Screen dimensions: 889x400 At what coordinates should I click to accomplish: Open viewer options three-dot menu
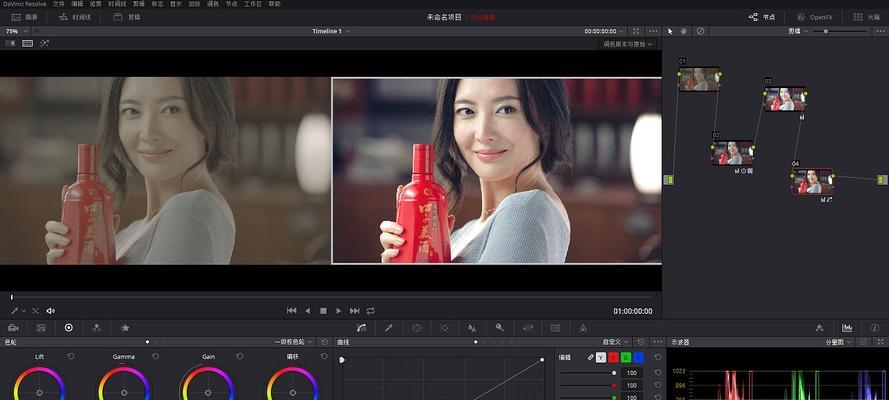coord(653,31)
